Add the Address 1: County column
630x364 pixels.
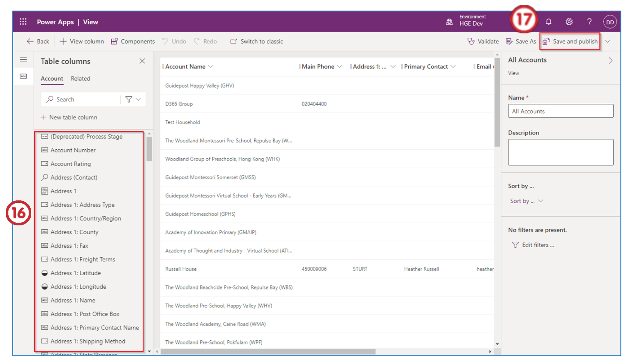tap(74, 232)
